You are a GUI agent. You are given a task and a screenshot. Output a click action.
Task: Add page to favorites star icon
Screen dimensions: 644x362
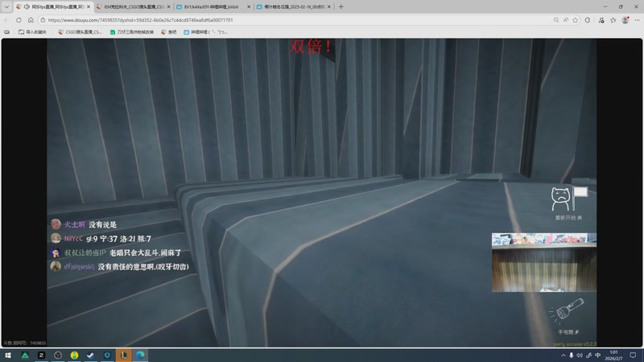click(576, 19)
